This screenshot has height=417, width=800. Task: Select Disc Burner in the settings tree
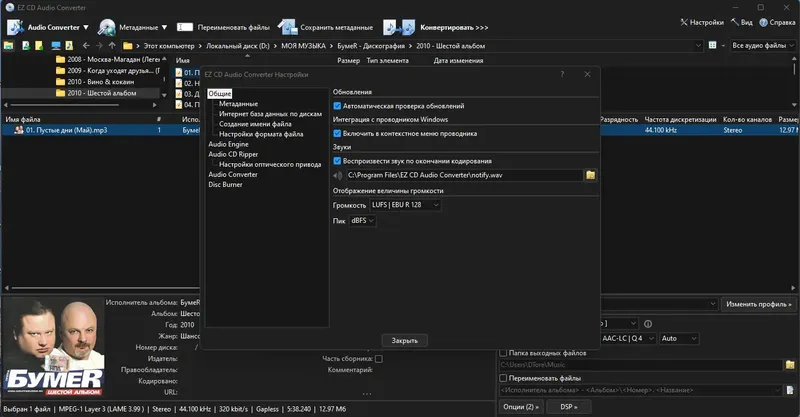point(226,185)
